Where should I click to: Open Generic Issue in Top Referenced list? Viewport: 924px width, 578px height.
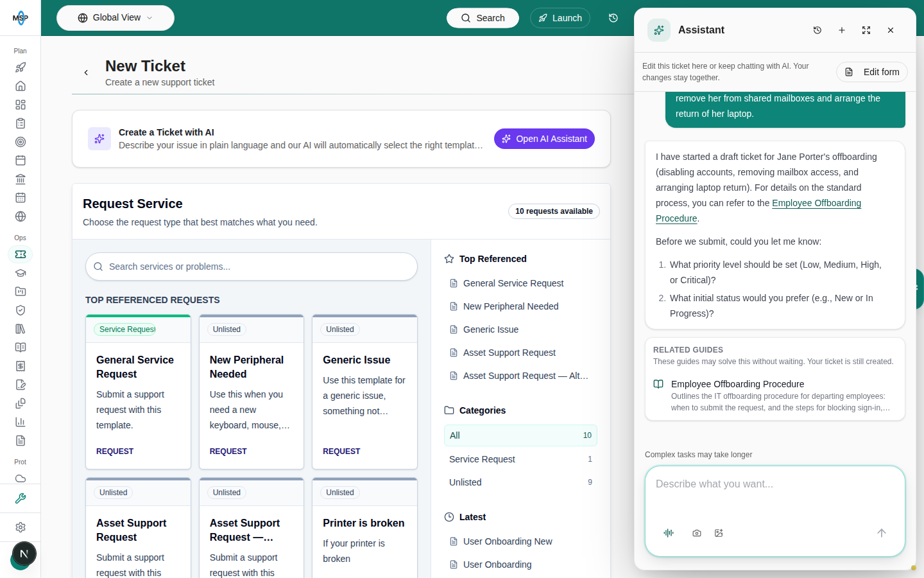click(491, 329)
